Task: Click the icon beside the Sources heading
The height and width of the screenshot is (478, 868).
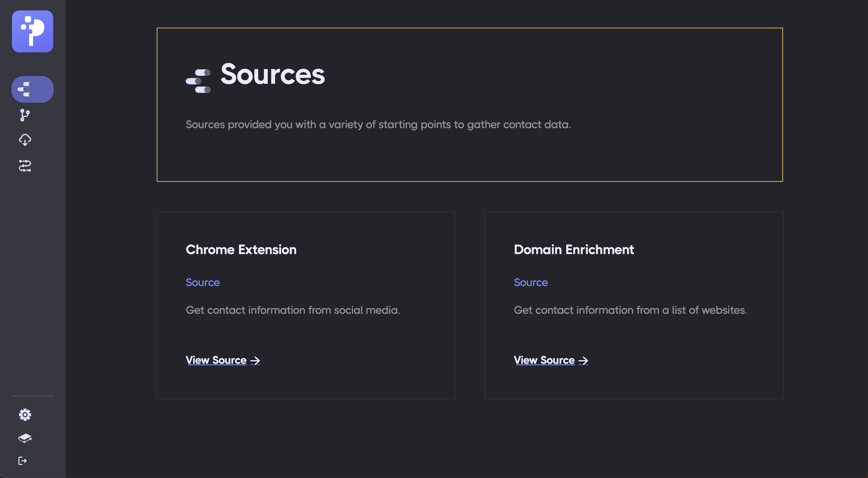Action: point(198,81)
